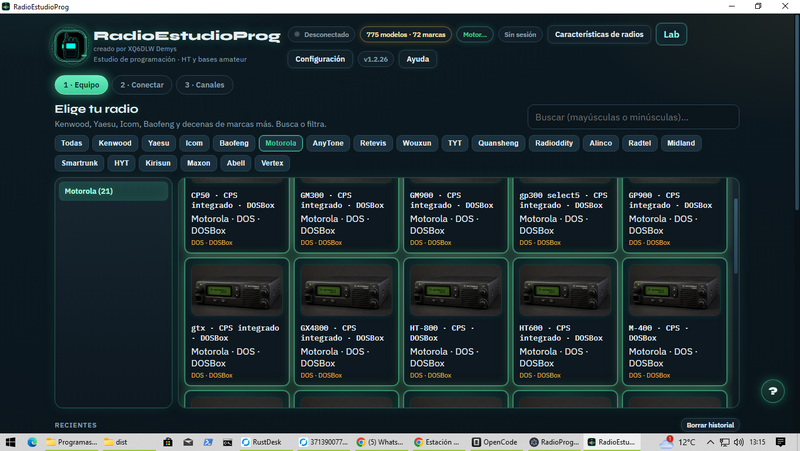800x451 pixels.
Task: Filter radios by Midland
Action: pos(681,143)
